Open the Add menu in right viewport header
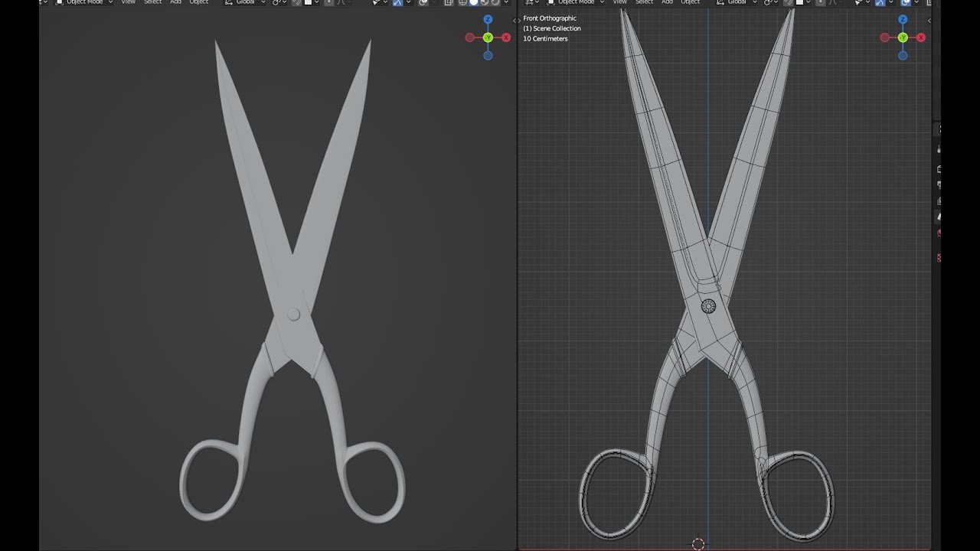Image resolution: width=980 pixels, height=551 pixels. tap(668, 2)
